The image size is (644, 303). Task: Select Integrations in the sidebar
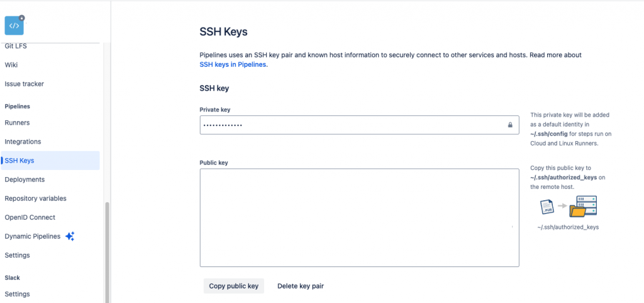coord(23,142)
